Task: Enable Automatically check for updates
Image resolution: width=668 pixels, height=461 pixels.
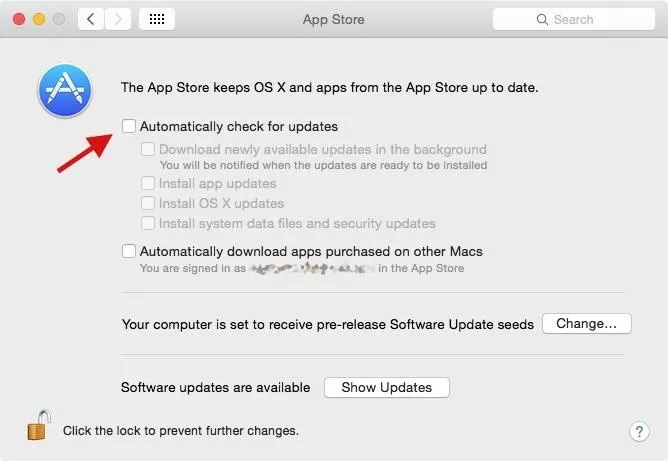Action: (x=129, y=127)
